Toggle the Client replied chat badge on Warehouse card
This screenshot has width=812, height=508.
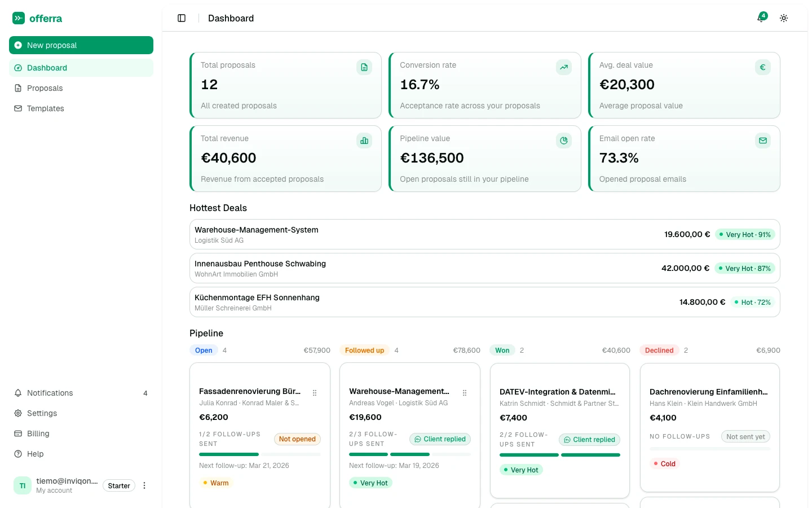click(440, 439)
